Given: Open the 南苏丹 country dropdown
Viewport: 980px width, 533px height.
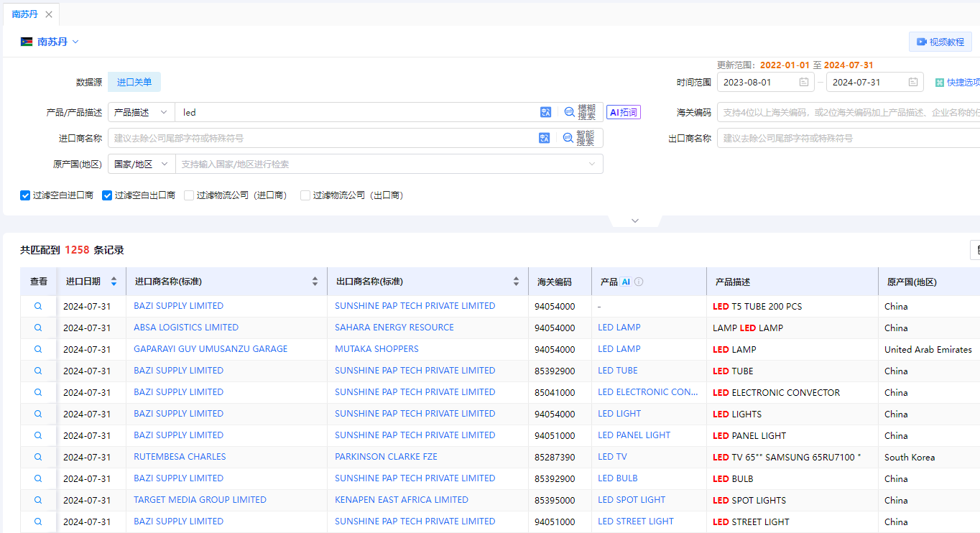Looking at the screenshot, I should coord(50,42).
